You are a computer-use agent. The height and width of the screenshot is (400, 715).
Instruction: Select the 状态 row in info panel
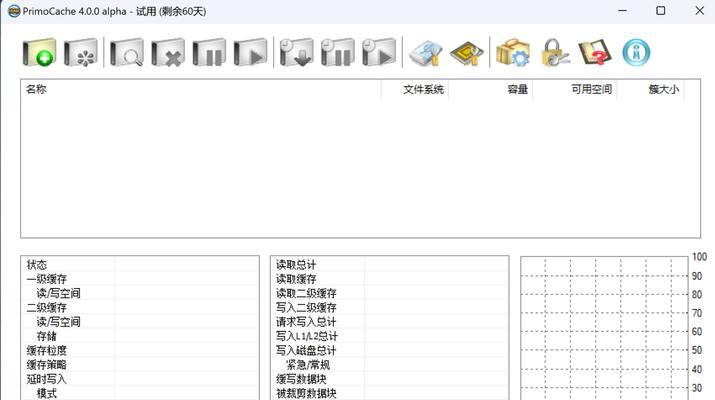pyautogui.click(x=140, y=265)
